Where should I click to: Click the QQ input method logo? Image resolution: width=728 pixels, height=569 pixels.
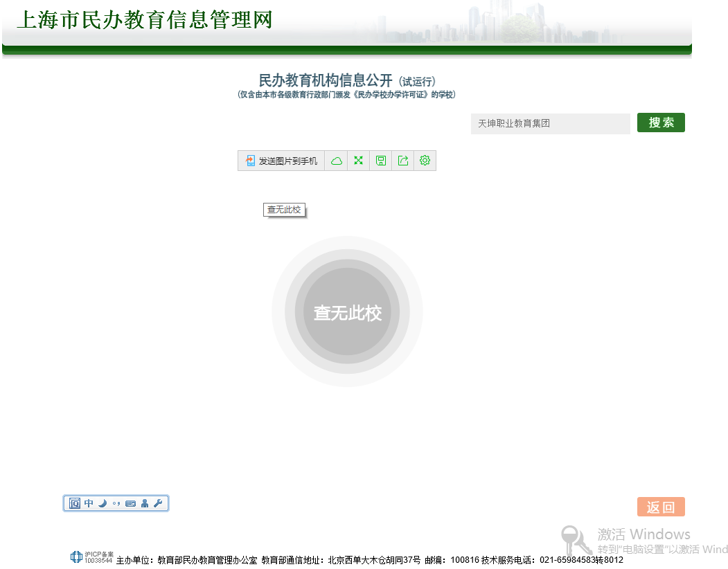pos(75,503)
